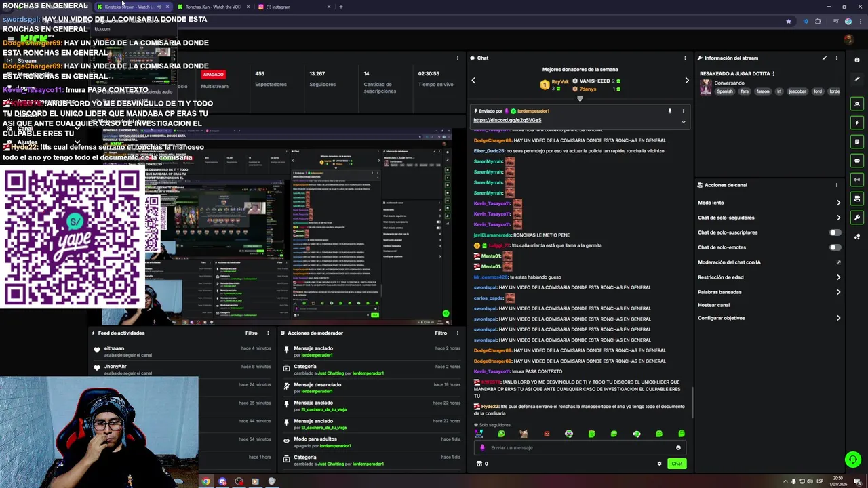Open Moderación del chat con IA link
The height and width of the screenshot is (488, 868).
coord(769,262)
